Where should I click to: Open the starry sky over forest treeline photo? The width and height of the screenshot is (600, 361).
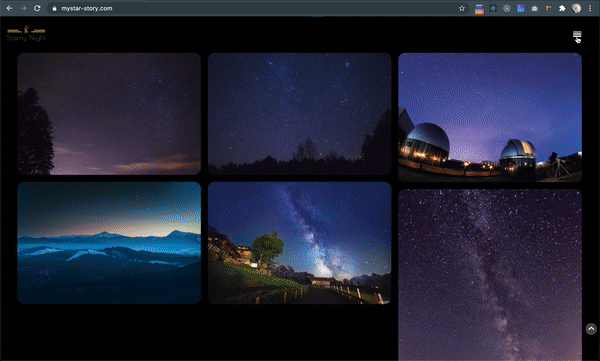pos(300,114)
